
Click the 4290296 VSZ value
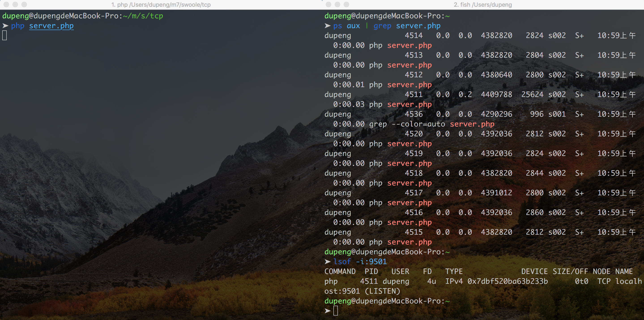coord(497,114)
